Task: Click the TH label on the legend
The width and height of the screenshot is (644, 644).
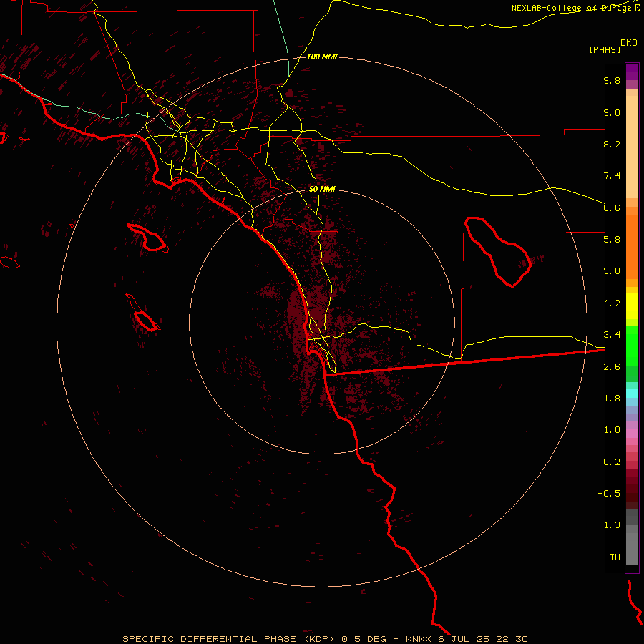Action: (x=615, y=557)
